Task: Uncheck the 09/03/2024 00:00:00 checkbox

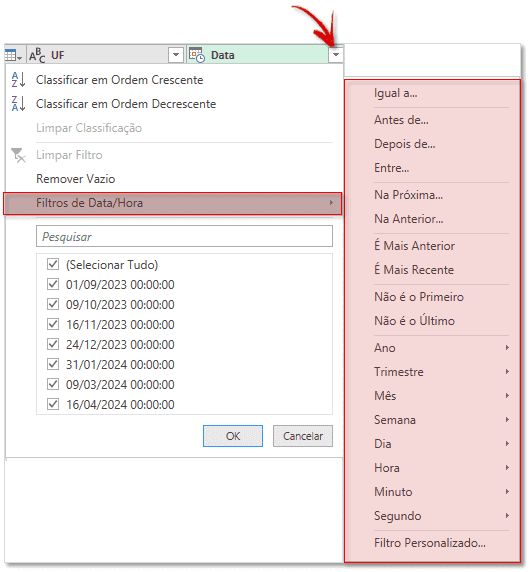Action: pyautogui.click(x=53, y=384)
